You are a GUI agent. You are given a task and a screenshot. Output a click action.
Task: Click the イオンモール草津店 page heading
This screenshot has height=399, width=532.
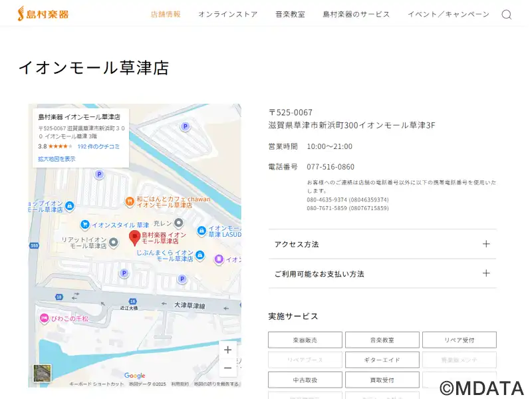coord(94,68)
